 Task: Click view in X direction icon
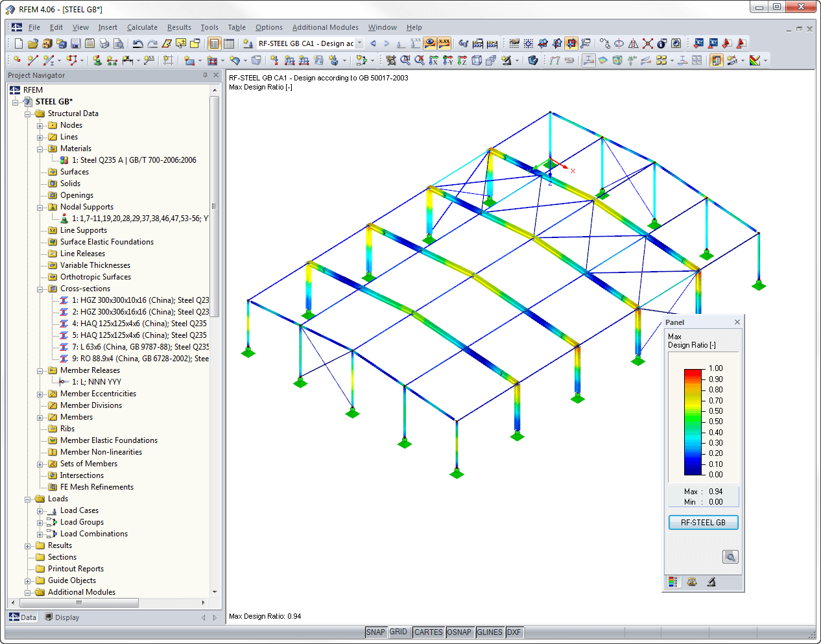click(434, 60)
